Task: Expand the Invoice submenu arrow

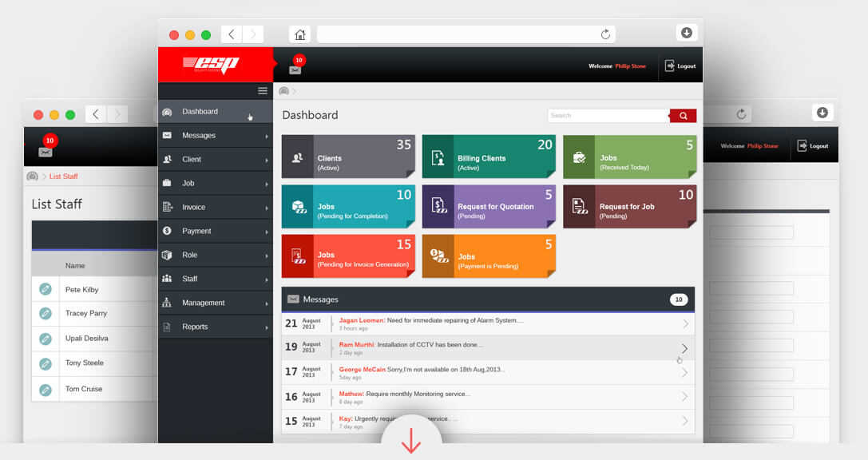Action: pos(266,208)
